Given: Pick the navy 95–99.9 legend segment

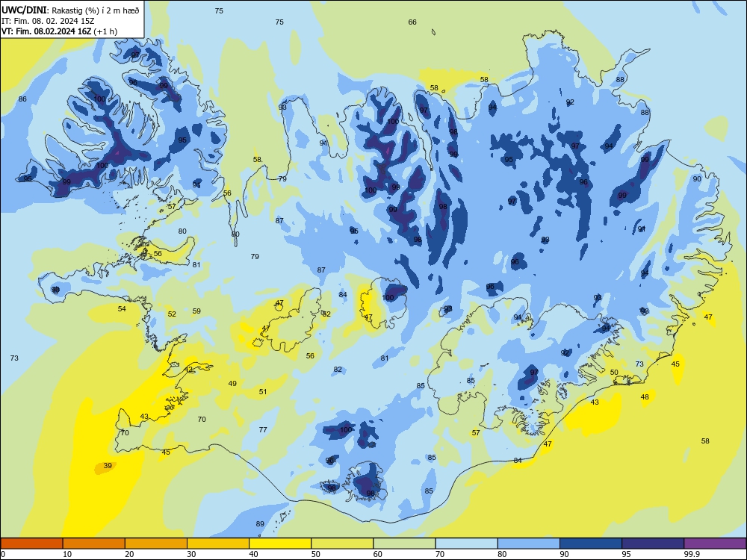Looking at the screenshot, I should point(653,544).
